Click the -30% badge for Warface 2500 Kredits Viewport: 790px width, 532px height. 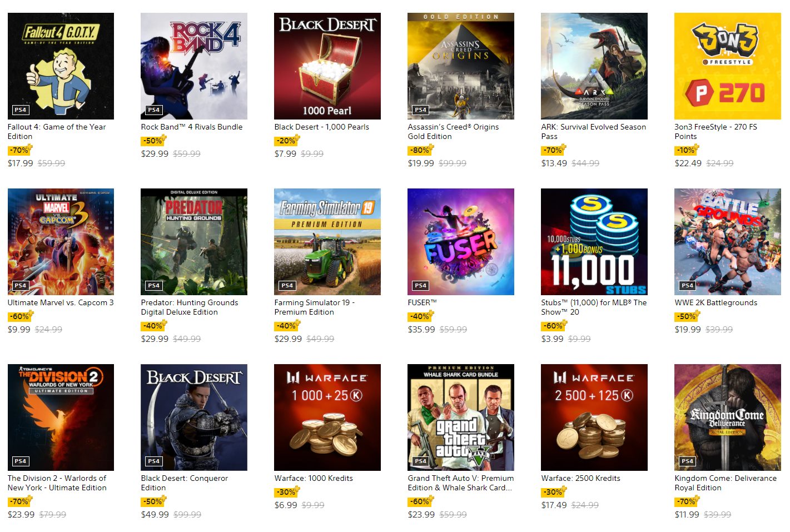554,491
